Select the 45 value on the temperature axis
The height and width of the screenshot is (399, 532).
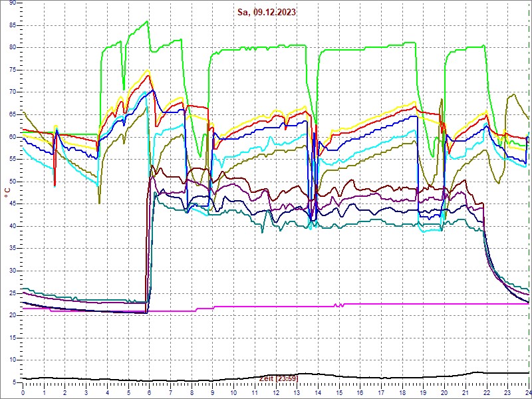tap(13, 204)
